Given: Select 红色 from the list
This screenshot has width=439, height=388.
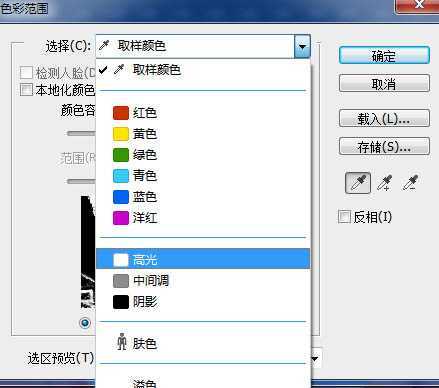Looking at the screenshot, I should (x=203, y=113).
